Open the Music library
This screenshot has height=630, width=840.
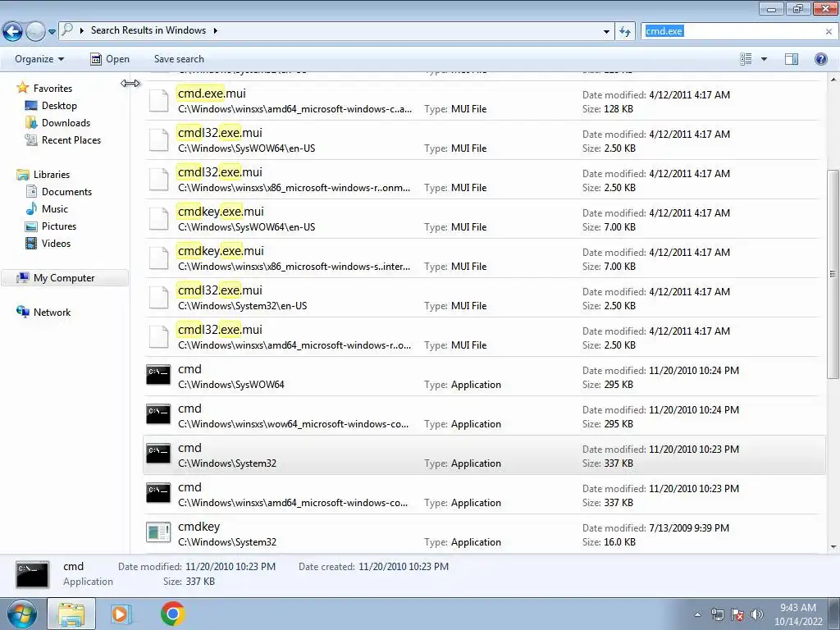pos(55,209)
